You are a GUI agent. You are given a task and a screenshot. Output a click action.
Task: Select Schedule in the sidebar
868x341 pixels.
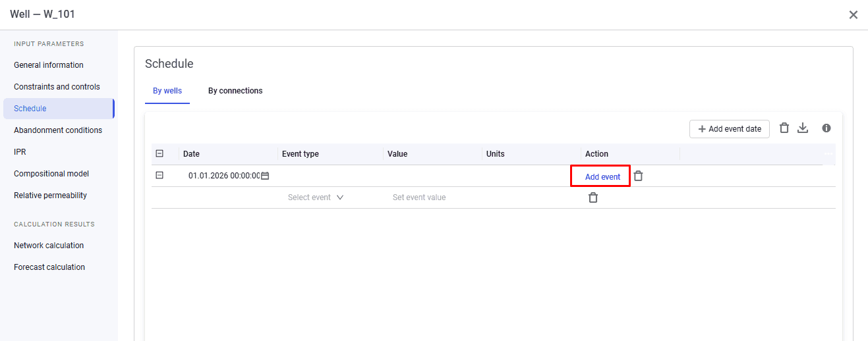pyautogui.click(x=59, y=109)
